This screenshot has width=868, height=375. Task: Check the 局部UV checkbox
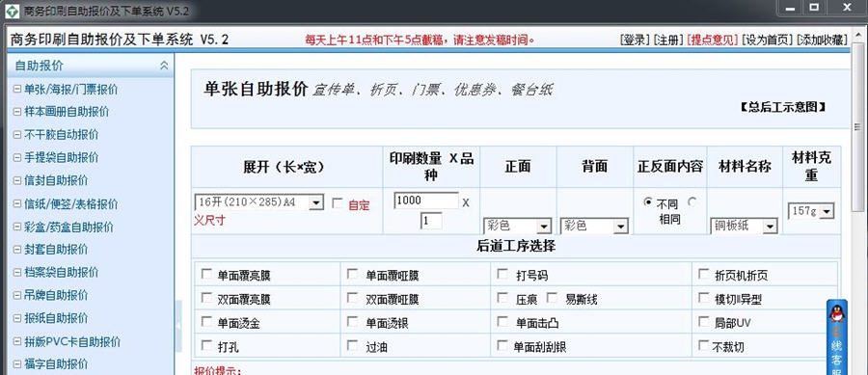[704, 321]
